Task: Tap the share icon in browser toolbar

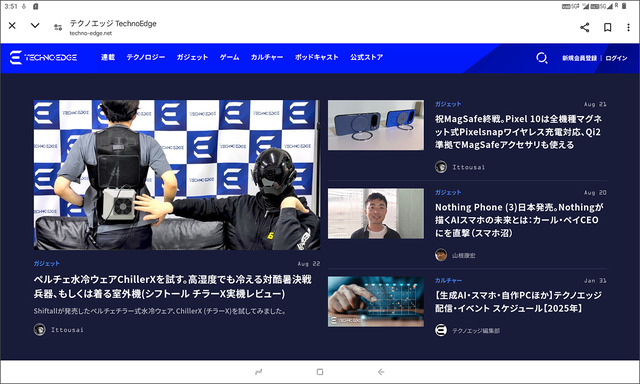Action: (x=584, y=27)
